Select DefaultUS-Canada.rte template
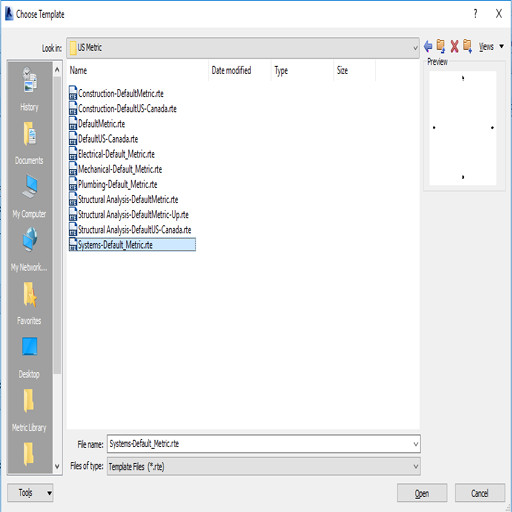The image size is (512, 512). 108,139
